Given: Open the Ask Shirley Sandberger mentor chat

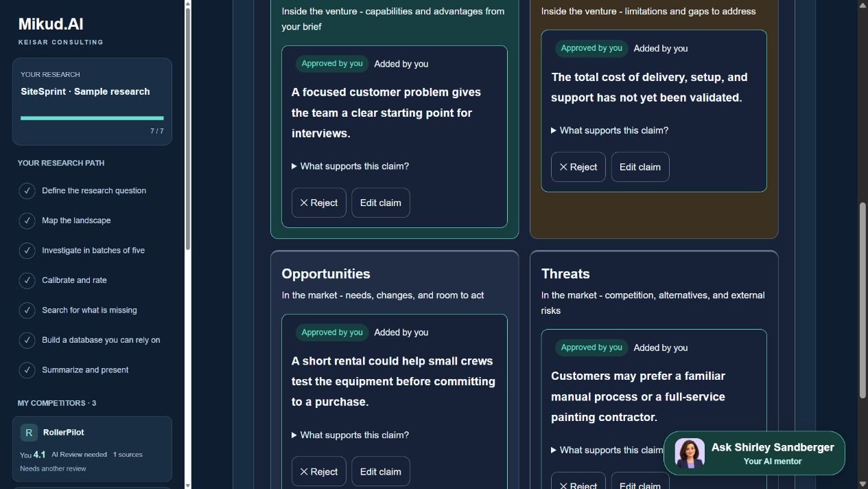Looking at the screenshot, I should click(754, 453).
